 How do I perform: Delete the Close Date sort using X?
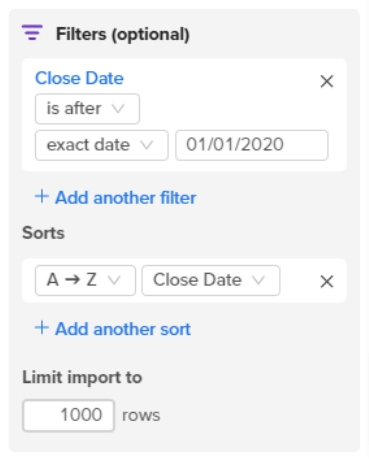click(x=327, y=282)
